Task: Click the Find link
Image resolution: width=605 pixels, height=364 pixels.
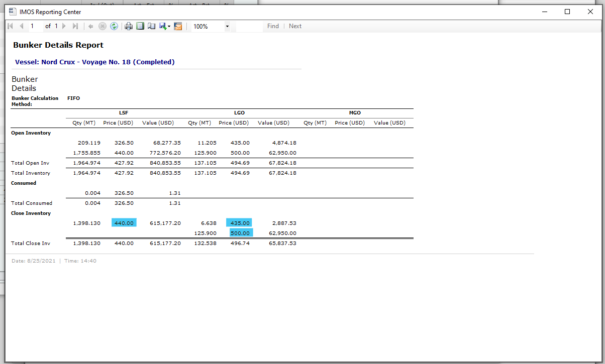Action: coord(273,26)
